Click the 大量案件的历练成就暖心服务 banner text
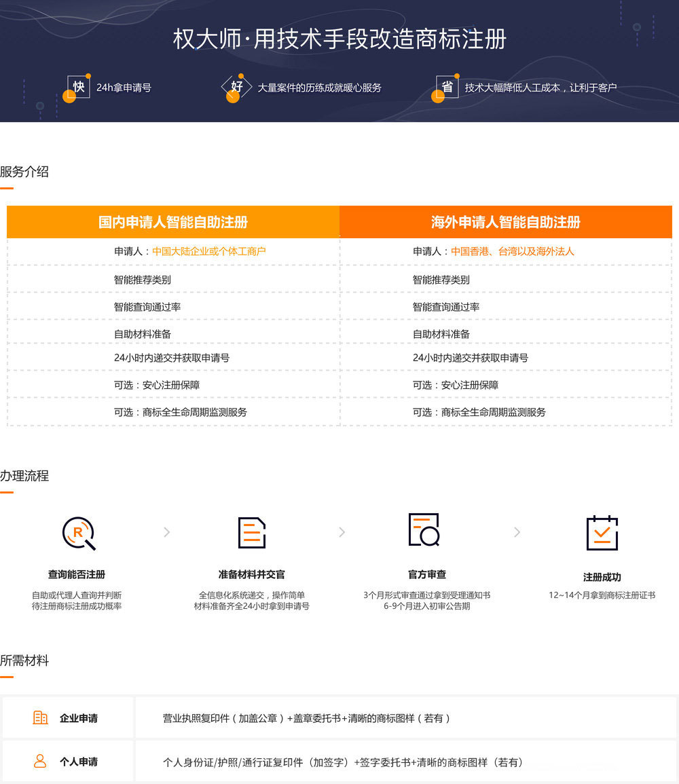The height and width of the screenshot is (784, 679). point(320,88)
